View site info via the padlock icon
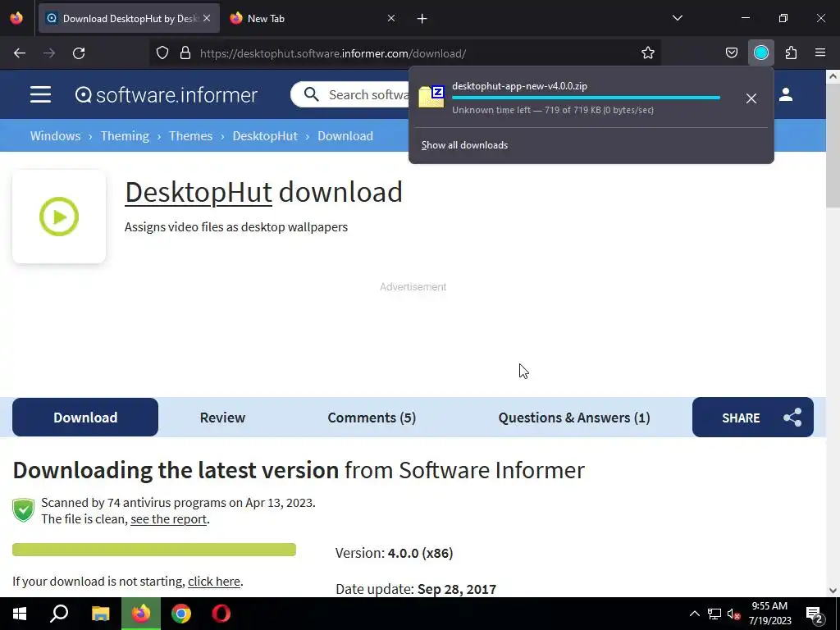Screen dimensions: 840x630 [185, 53]
